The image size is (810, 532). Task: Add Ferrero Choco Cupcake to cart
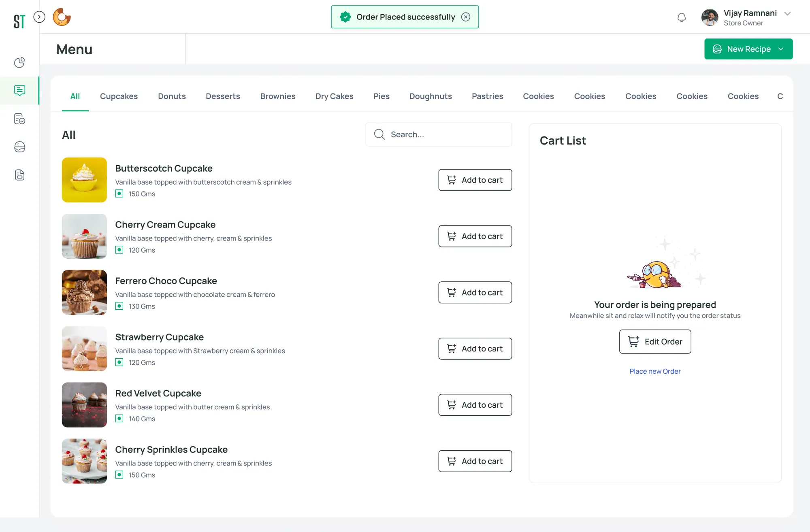(475, 292)
